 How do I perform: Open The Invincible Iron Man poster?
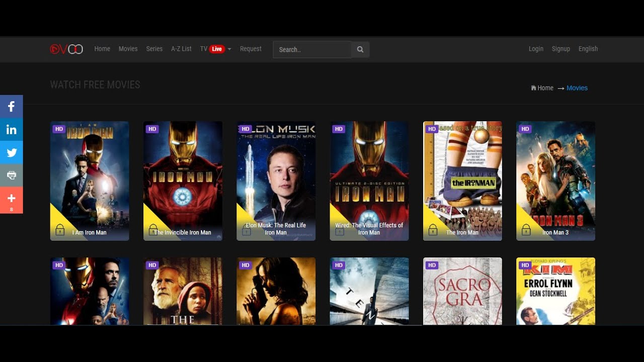[x=183, y=181]
